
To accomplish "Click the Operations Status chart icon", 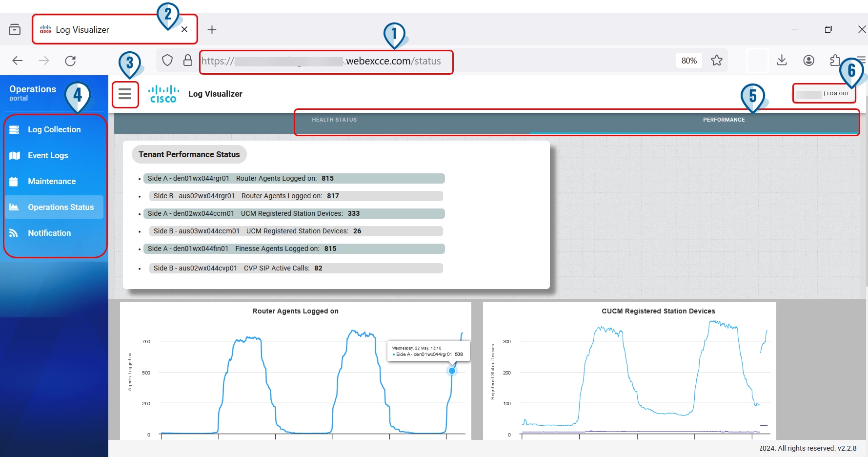I will [14, 207].
